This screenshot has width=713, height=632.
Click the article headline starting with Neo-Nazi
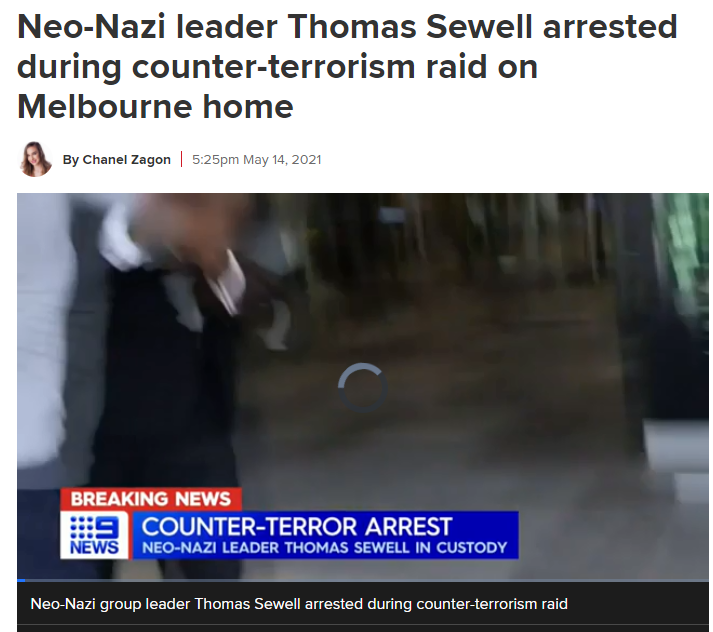(347, 66)
